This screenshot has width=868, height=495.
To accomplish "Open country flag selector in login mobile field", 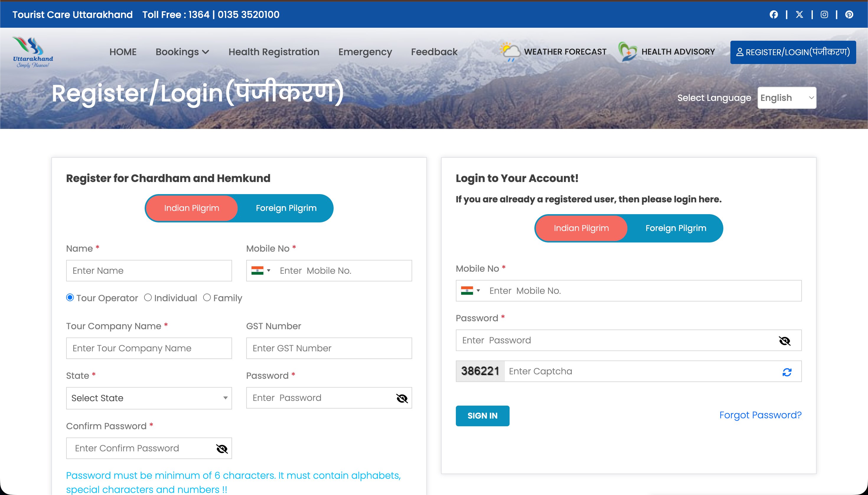I will tap(470, 291).
